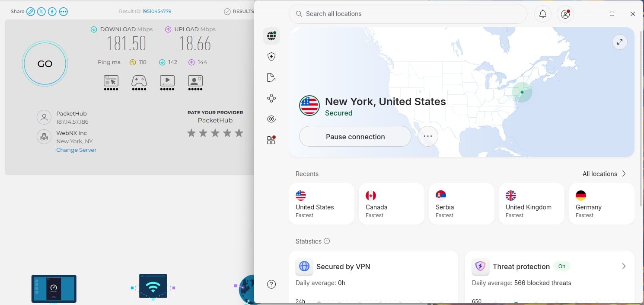Click the video streaming rating icon
Image resolution: width=644 pixels, height=305 pixels.
[167, 81]
